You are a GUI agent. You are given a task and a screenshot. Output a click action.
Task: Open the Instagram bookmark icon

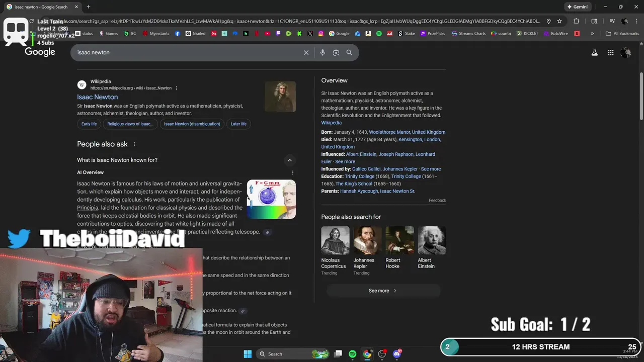click(321, 34)
